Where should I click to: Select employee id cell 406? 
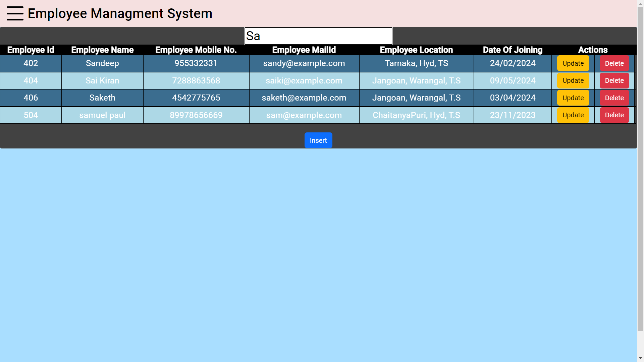pyautogui.click(x=31, y=98)
